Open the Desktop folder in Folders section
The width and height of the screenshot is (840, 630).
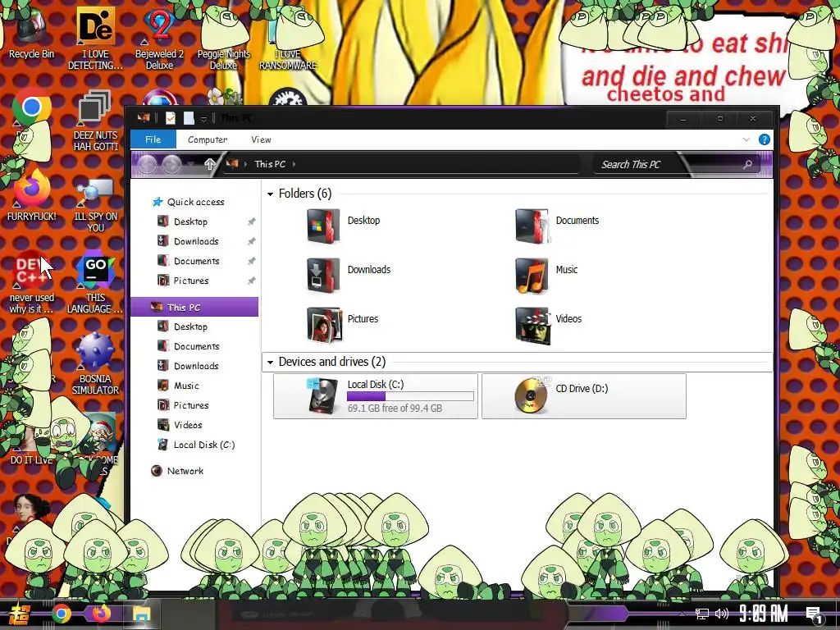[344, 226]
